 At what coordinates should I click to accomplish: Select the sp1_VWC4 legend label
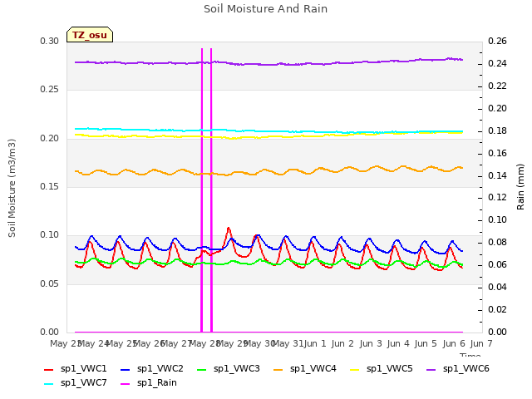313,369
